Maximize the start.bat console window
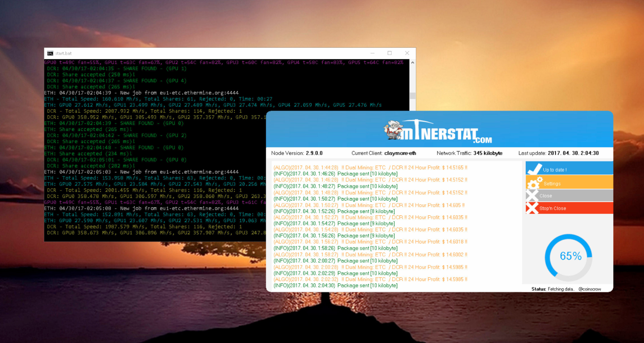 (389, 53)
